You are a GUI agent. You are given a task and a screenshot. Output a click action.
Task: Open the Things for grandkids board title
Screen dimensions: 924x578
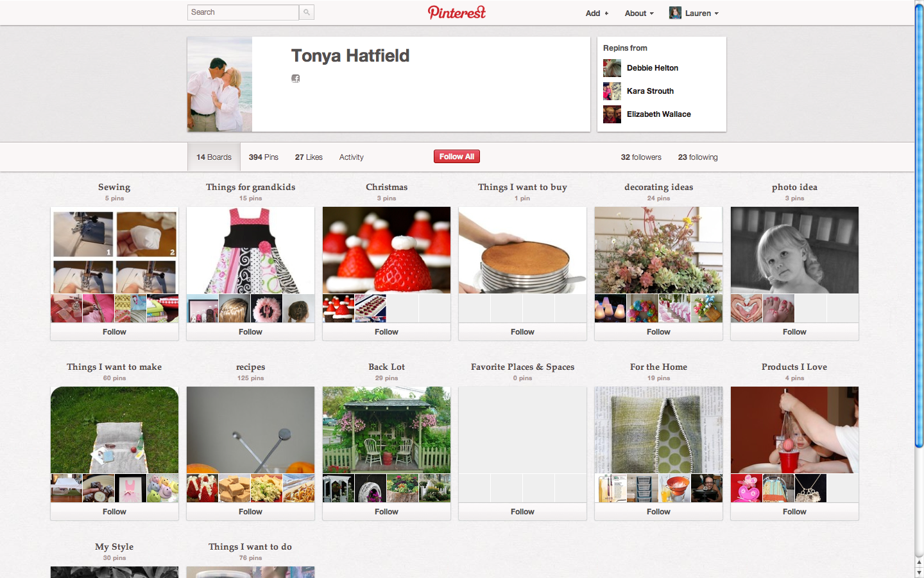250,187
